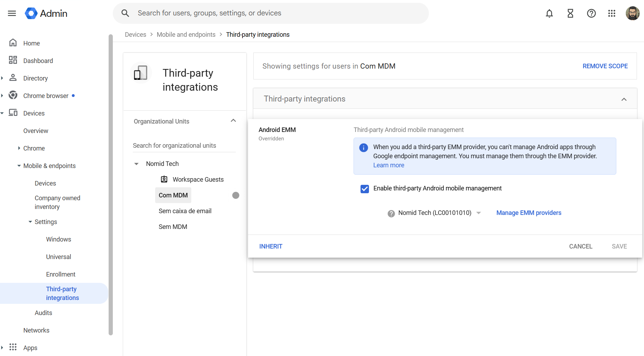Open Company owned inventory
This screenshot has height=356, width=644.
coord(57,202)
